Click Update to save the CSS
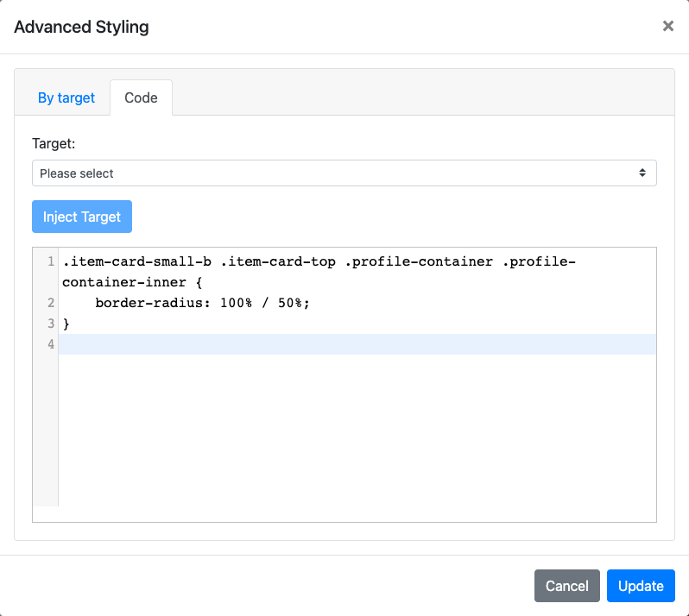Screen dimensions: 689x616 click(641, 586)
